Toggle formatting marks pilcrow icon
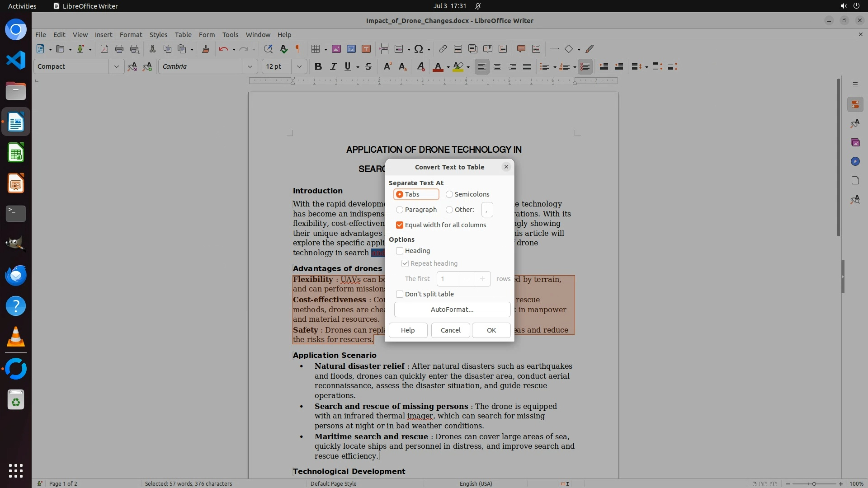This screenshot has height=488, width=868. [x=297, y=49]
